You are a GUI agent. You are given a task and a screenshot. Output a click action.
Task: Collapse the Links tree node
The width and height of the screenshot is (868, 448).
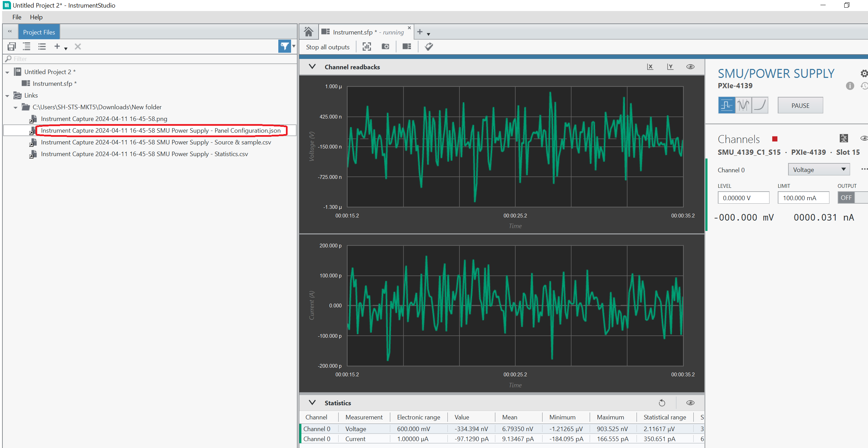7,96
